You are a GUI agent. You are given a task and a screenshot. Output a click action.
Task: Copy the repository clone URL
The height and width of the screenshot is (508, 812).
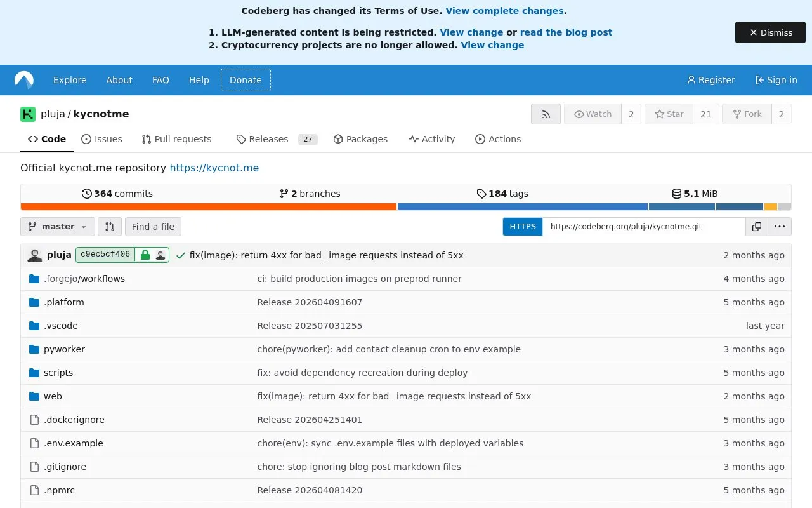(x=757, y=227)
